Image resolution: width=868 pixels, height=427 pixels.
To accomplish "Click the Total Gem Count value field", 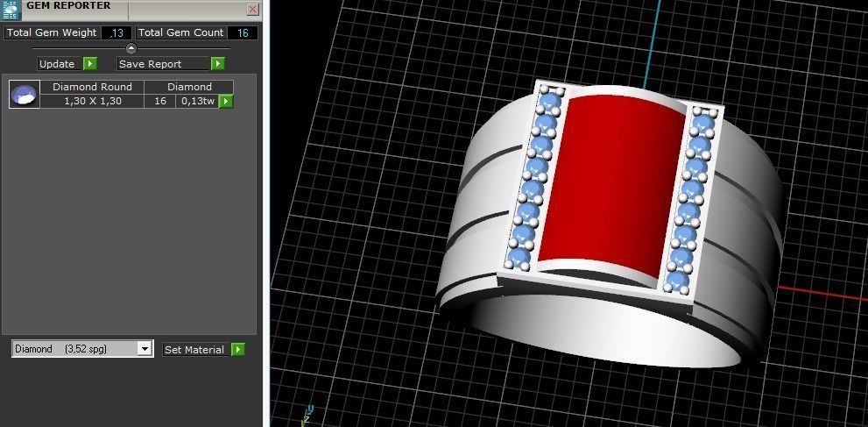I will (243, 32).
